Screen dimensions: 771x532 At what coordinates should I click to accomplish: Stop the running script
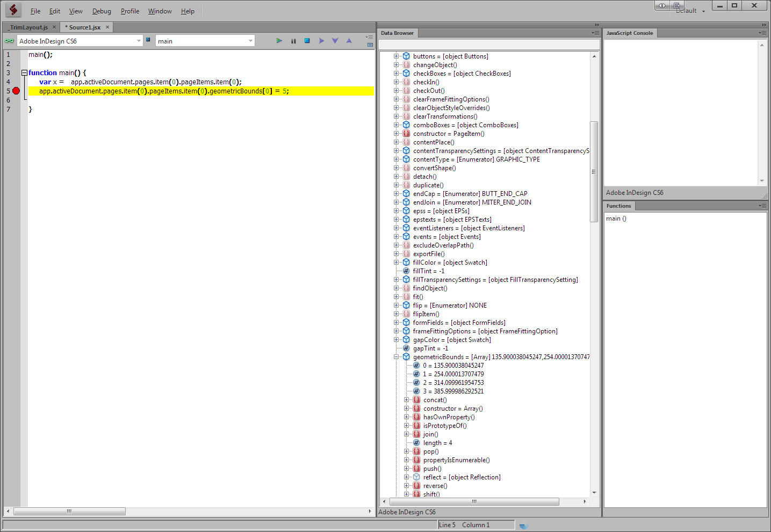pos(307,41)
